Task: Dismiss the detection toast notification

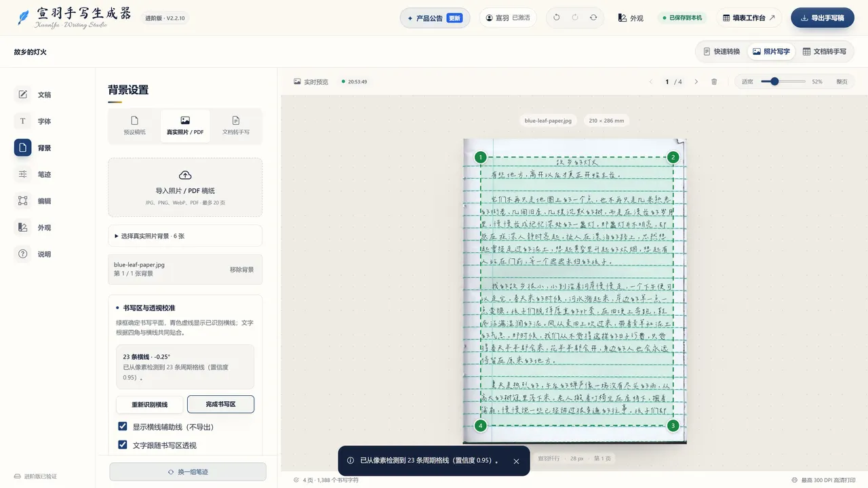Action: click(516, 461)
